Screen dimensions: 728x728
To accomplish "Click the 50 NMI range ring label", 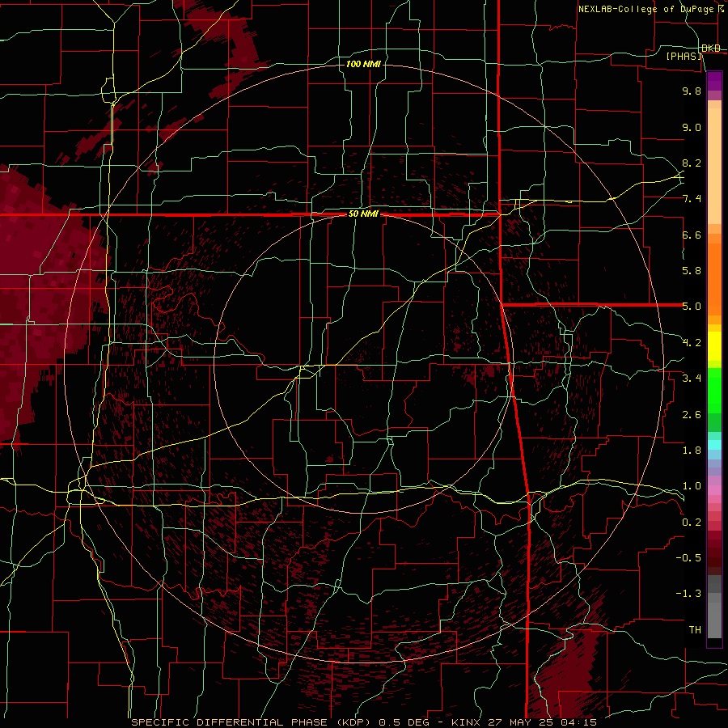I will 363,214.
